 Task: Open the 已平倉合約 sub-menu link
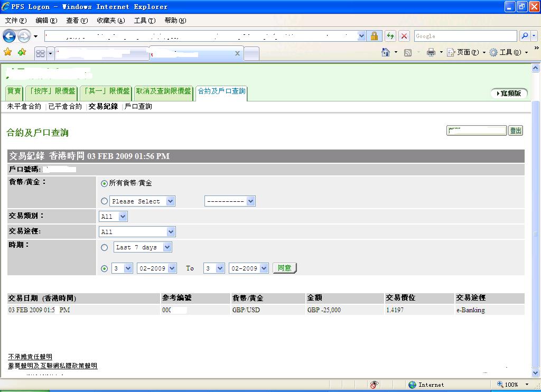point(65,106)
